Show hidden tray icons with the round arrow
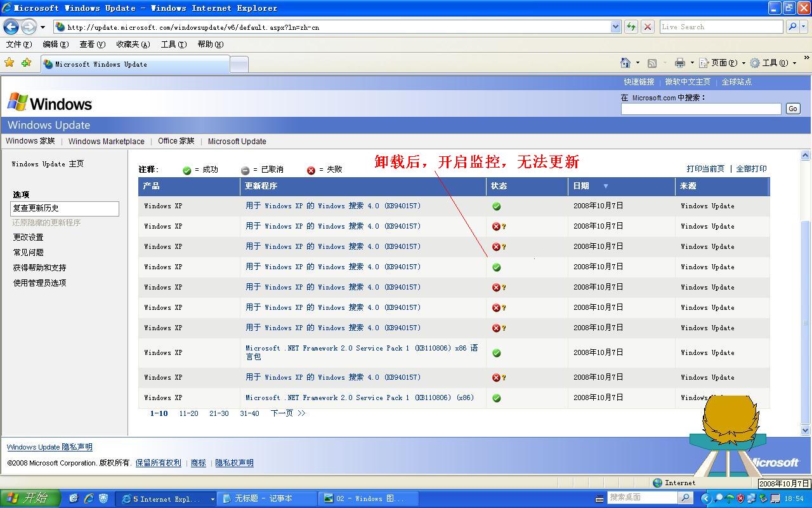 (705, 498)
